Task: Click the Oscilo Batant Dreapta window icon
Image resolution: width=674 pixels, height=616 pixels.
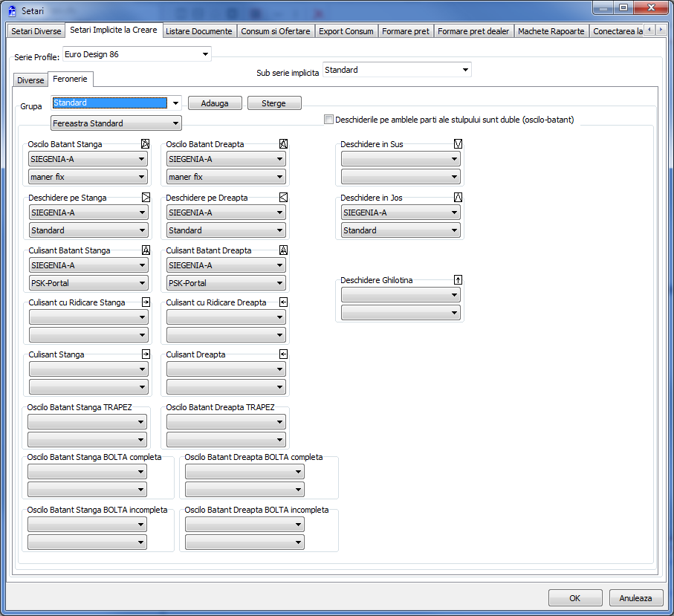Action: coord(283,144)
